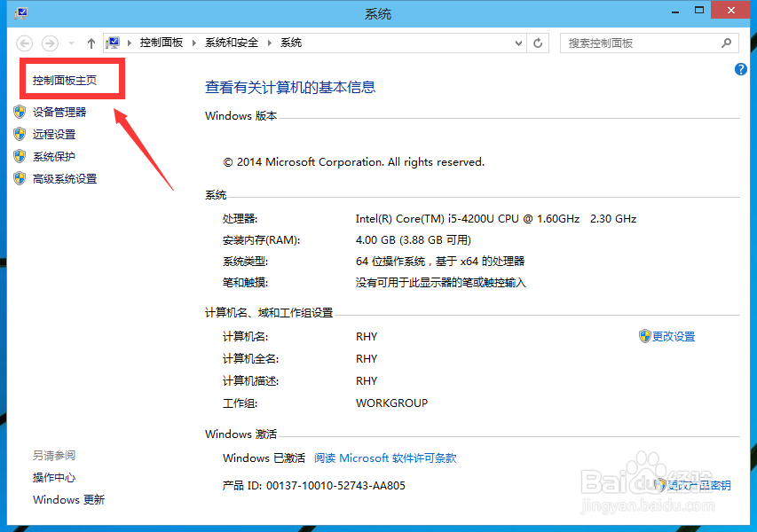Click the 2014 Microsoft Corporation copyright text
Screen dimensions: 757x532
coord(353,162)
